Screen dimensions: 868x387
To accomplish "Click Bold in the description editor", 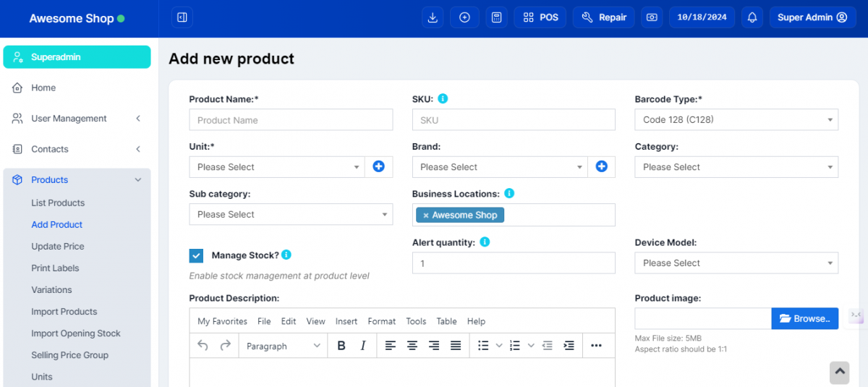I will 341,346.
